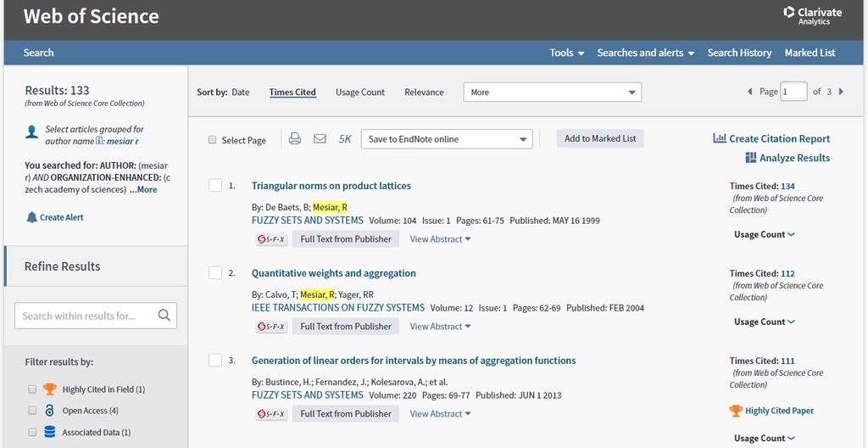Expand Usage Count for result 2
Screen dimensions: 868x448
click(765, 322)
